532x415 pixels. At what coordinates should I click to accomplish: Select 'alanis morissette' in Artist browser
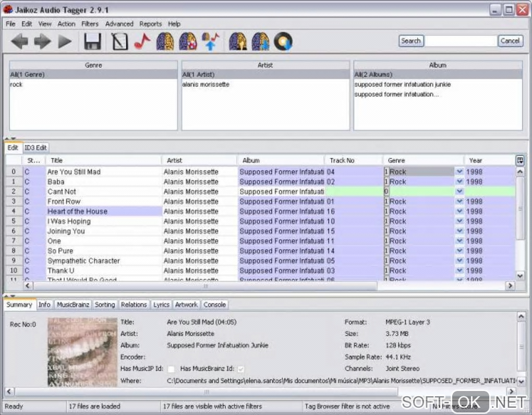[x=265, y=84]
